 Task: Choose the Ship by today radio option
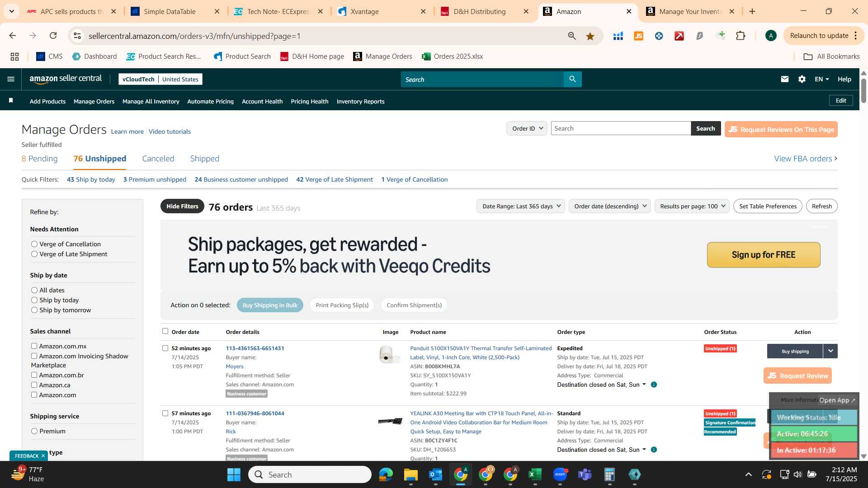(x=34, y=300)
